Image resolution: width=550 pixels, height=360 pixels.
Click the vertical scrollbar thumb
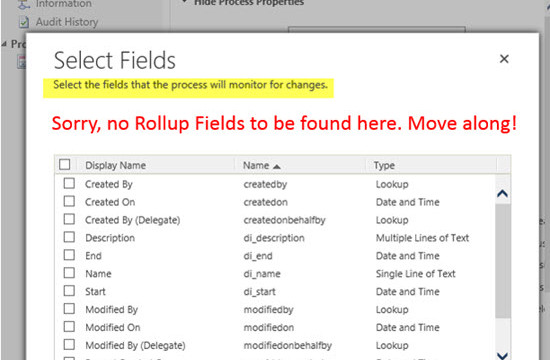pos(502,261)
